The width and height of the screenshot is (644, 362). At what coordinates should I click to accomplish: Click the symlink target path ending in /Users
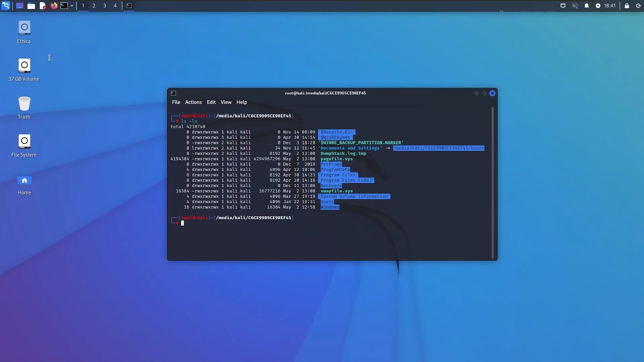pos(438,148)
